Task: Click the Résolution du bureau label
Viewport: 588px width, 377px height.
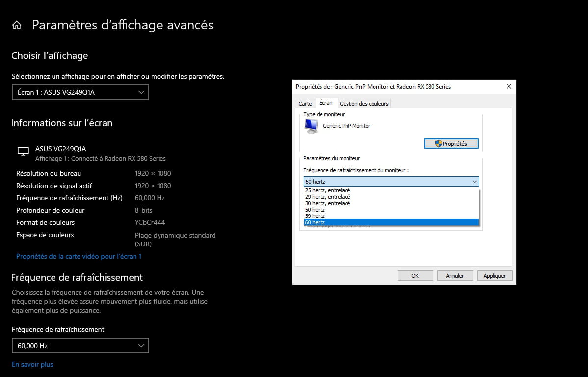Action: 49,174
